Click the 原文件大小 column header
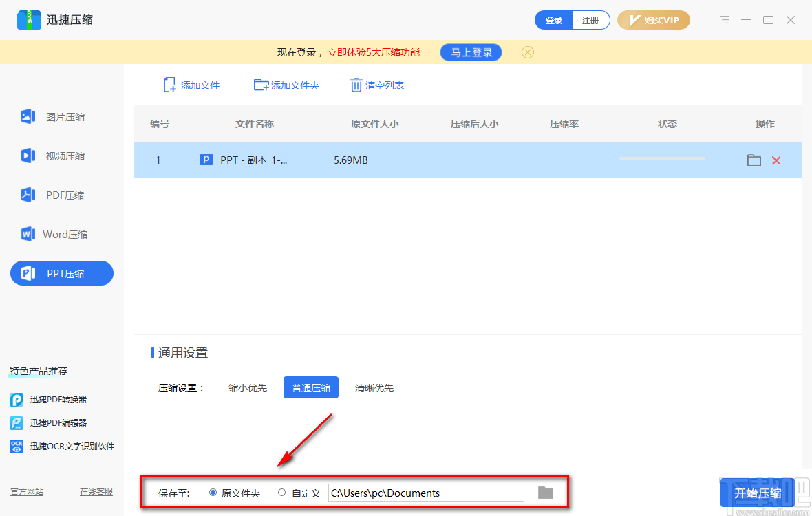812x516 pixels. click(x=374, y=125)
